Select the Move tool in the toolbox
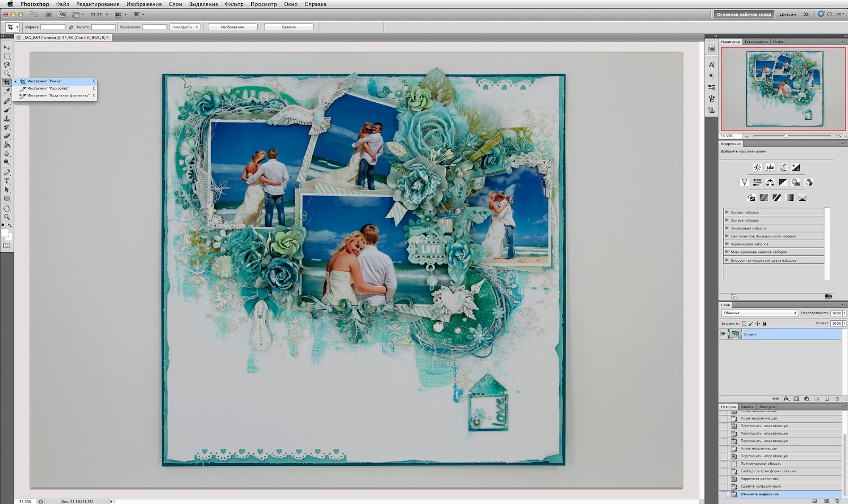 (x=7, y=47)
